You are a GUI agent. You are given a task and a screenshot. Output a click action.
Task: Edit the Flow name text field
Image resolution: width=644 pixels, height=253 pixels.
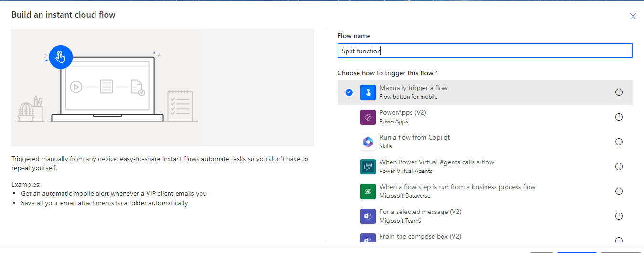coord(485,51)
